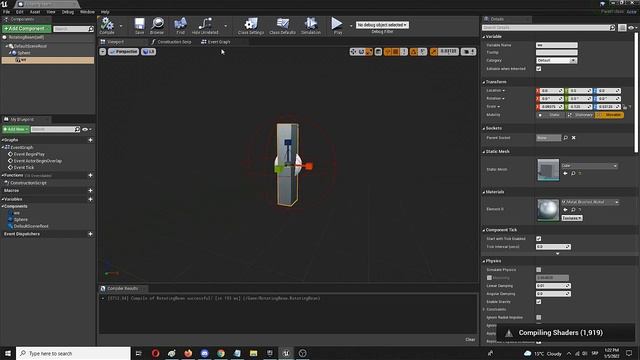Use selected asset arrow for Static Mesh
This screenshot has height=360, width=640.
[x=565, y=173]
